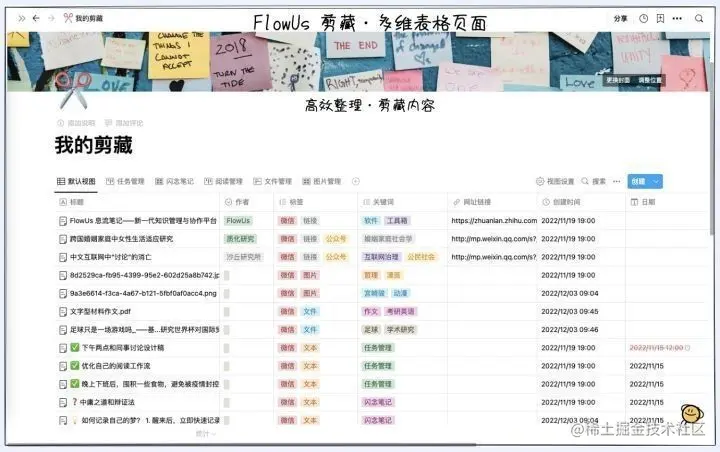The width and height of the screenshot is (720, 452).
Task: Click page icon of 中庸之道和辩证法 row
Action: click(63, 402)
